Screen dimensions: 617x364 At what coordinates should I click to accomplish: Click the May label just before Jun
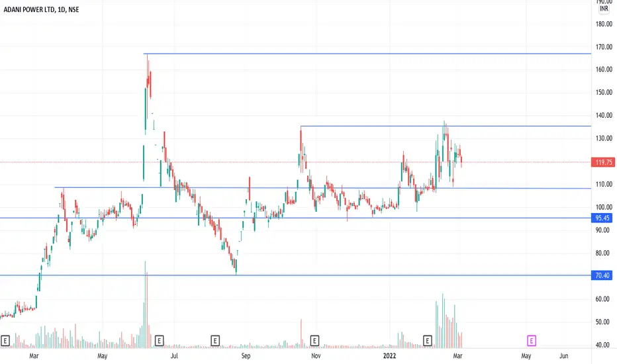click(526, 356)
